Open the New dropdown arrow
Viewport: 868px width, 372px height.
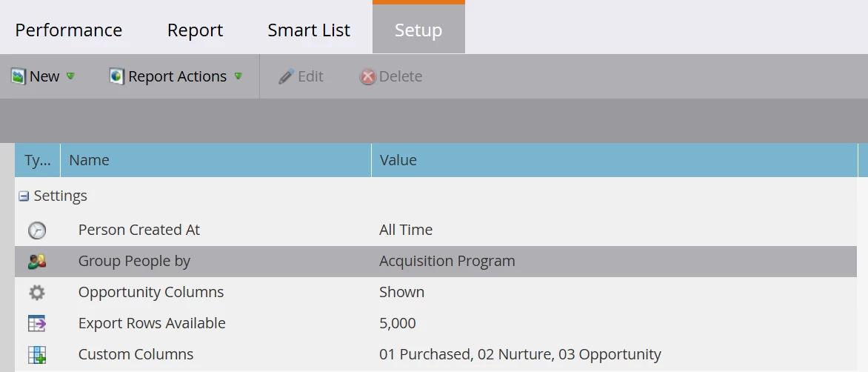tap(70, 76)
